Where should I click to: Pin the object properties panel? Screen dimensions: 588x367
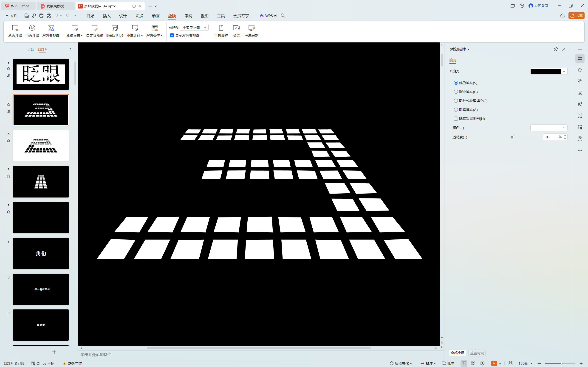pos(556,49)
